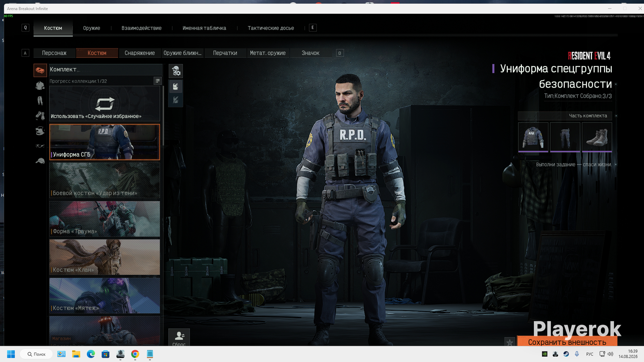This screenshot has width=644, height=362.
Task: Select the Костюм «Мятеж» outfit card
Action: pyautogui.click(x=105, y=295)
